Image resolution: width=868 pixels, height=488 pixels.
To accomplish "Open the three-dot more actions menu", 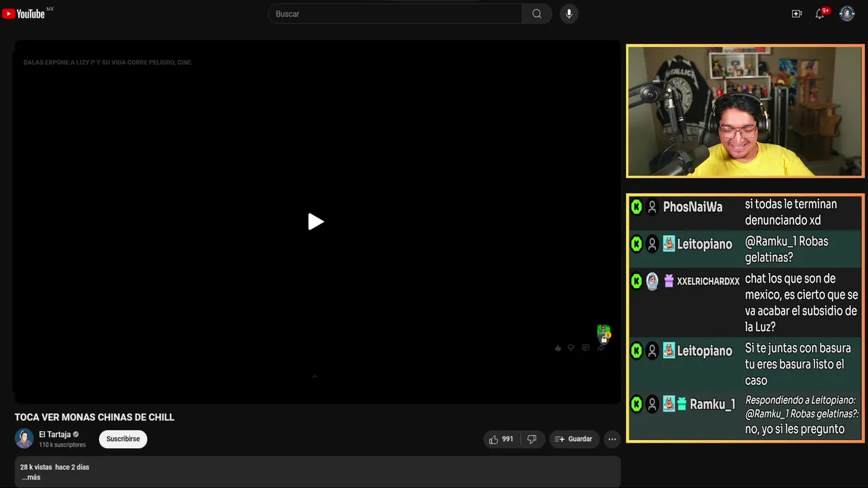I will tap(612, 439).
